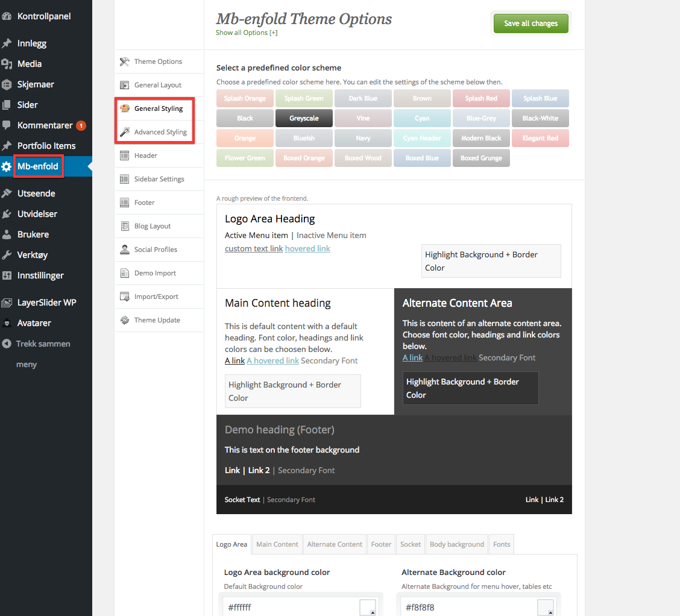Viewport: 680px width, 616px height.
Task: Click the Trekk sammen collapse arrow icon
Action: click(7, 344)
